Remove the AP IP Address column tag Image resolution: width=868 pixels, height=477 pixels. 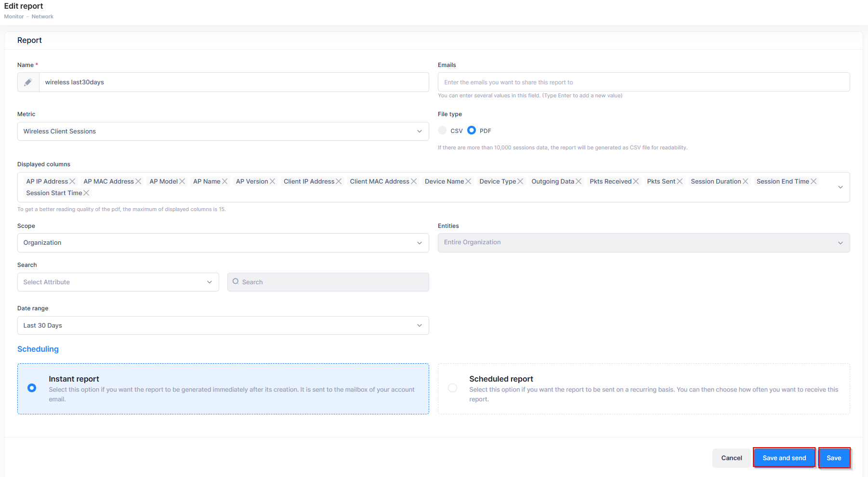72,182
